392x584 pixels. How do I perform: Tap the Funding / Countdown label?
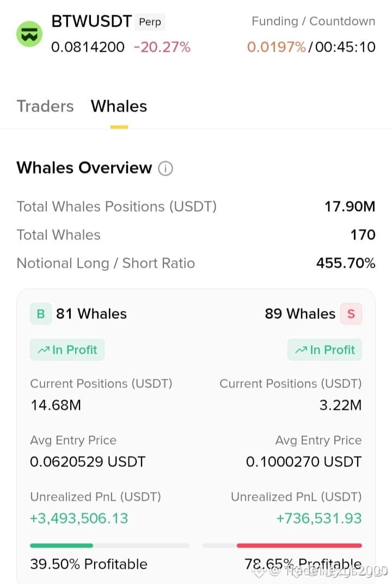click(314, 21)
